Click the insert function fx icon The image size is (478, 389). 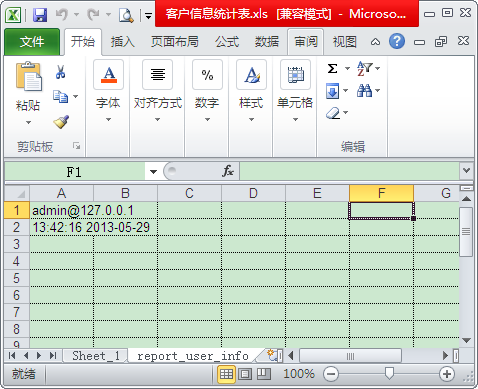coord(228,171)
